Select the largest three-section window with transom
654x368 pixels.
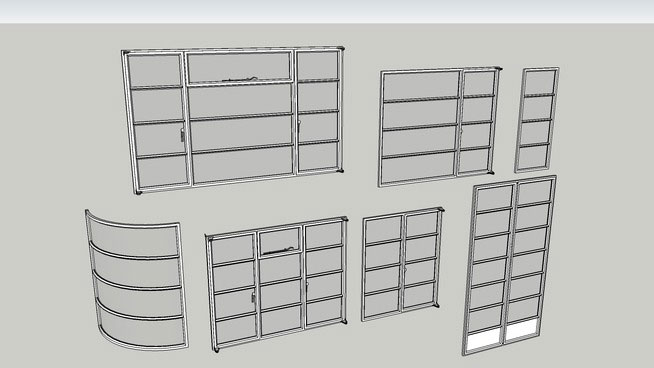tap(233, 120)
